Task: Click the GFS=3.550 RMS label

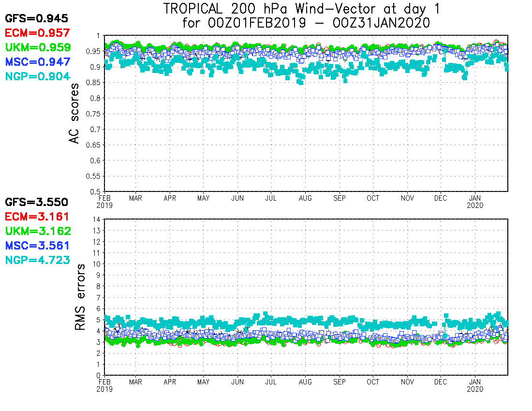Action: (x=36, y=202)
